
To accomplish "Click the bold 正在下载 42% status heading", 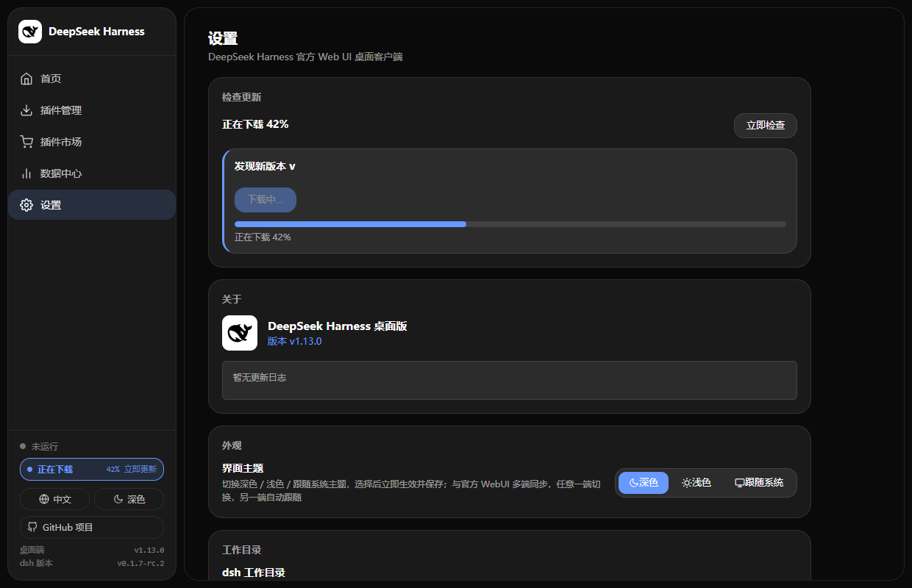I will point(255,124).
